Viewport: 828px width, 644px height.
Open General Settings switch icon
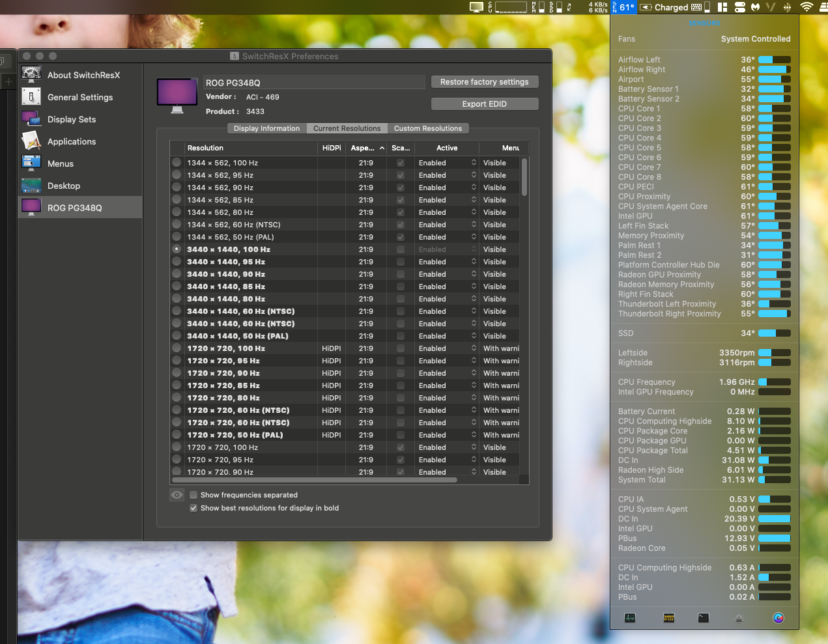[31, 97]
